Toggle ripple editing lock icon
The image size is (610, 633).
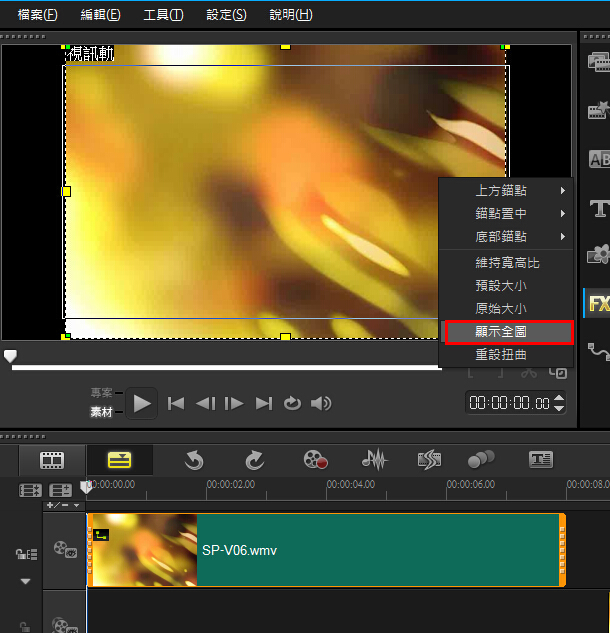pos(26,554)
